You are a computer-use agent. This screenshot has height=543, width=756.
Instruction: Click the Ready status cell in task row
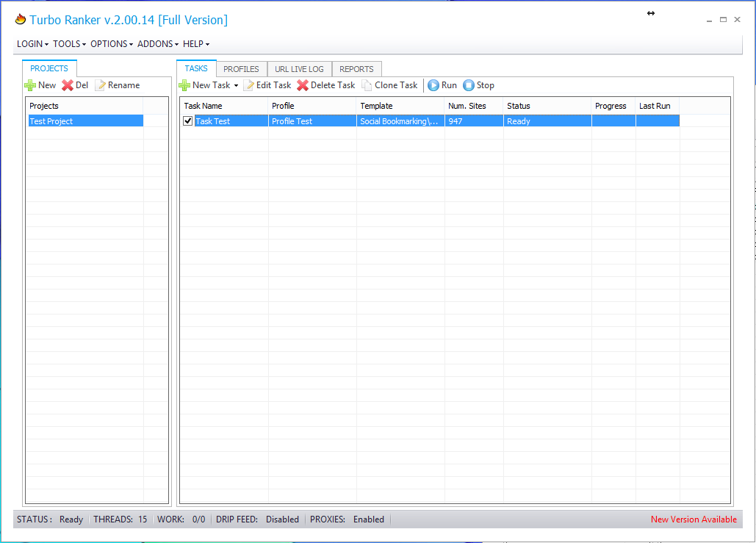click(x=548, y=121)
